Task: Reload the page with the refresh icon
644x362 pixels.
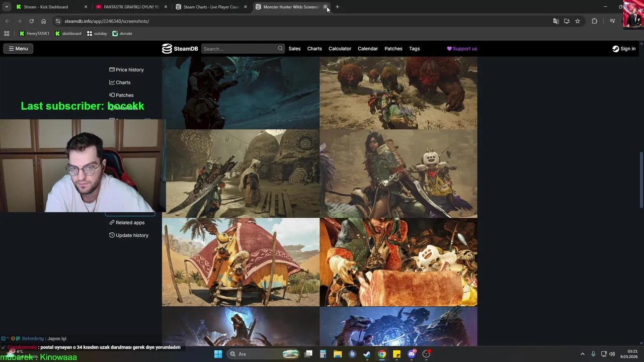Action: 31,21
